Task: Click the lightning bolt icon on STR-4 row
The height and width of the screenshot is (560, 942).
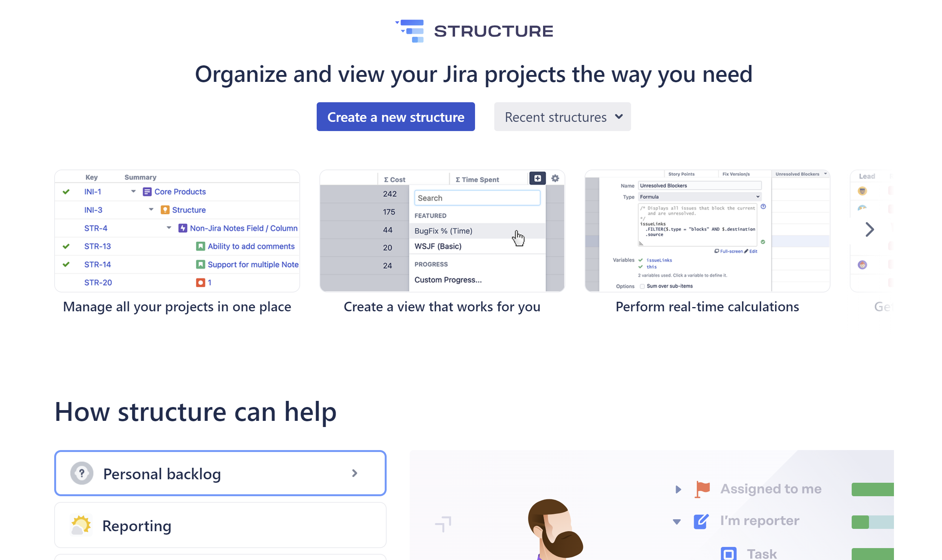Action: [x=183, y=228]
